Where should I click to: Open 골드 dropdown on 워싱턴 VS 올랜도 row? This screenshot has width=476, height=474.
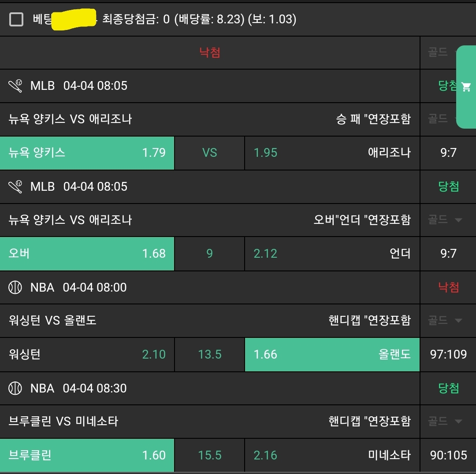(445, 320)
